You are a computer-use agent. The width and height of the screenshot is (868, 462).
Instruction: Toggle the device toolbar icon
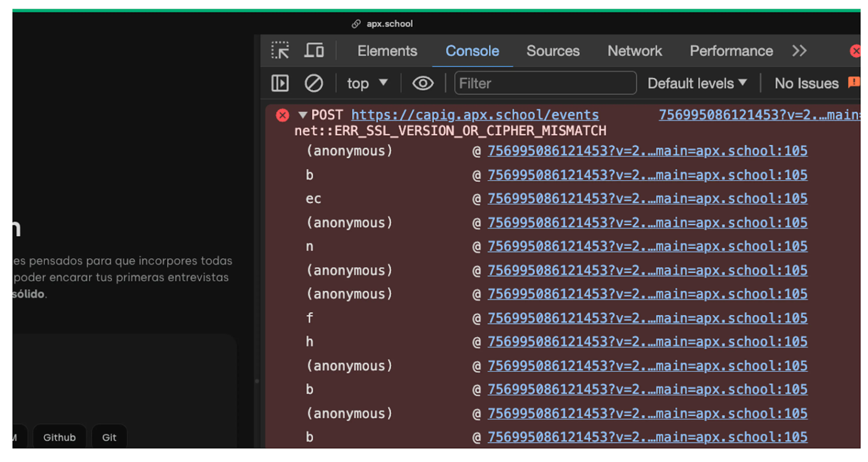point(314,50)
